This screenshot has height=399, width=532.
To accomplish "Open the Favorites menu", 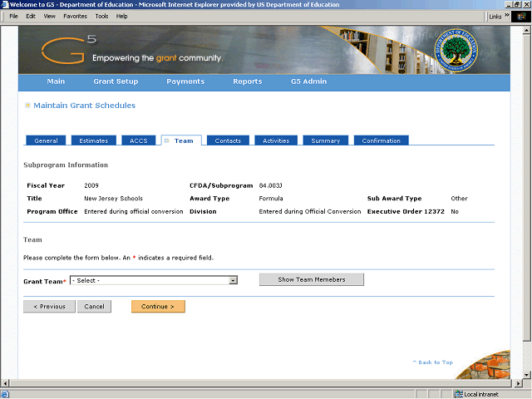I will pyautogui.click(x=75, y=16).
